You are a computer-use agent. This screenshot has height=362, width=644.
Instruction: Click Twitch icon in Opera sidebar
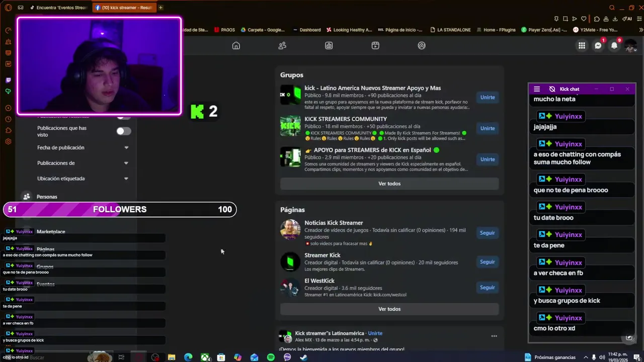point(8,80)
